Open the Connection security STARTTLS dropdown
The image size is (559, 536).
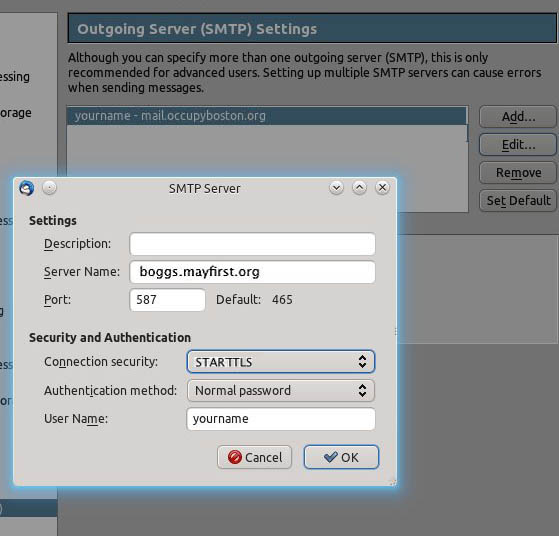281,362
